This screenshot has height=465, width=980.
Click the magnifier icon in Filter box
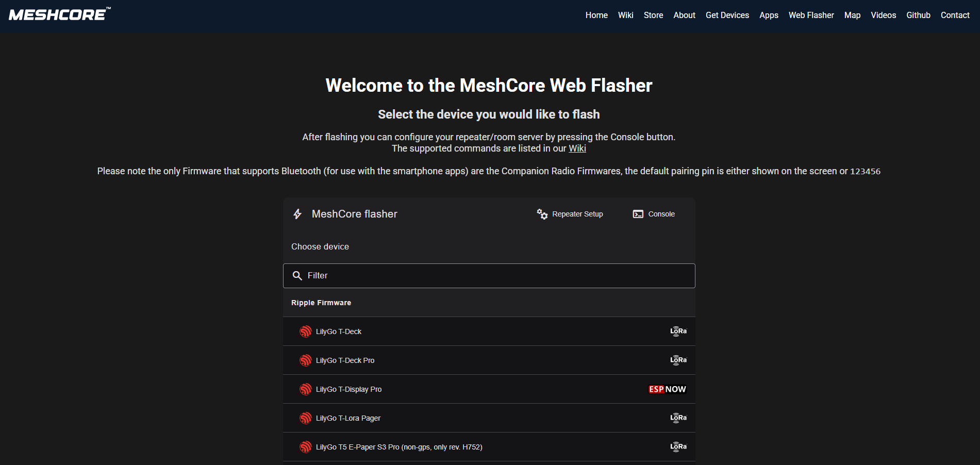click(297, 276)
